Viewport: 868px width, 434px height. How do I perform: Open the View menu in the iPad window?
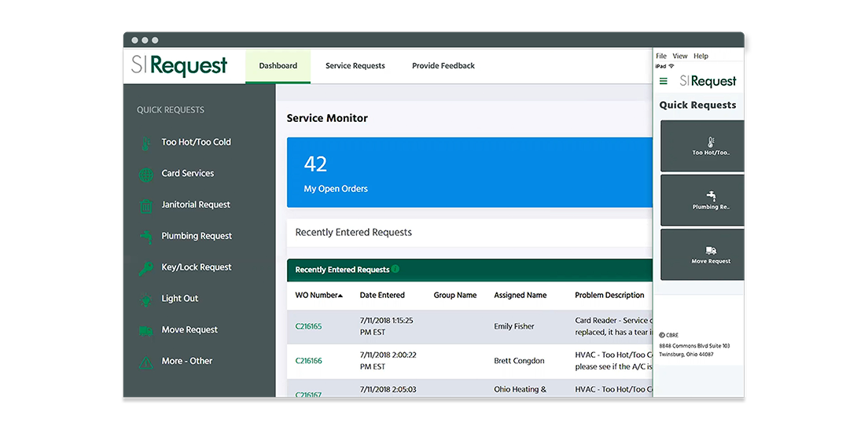[680, 56]
